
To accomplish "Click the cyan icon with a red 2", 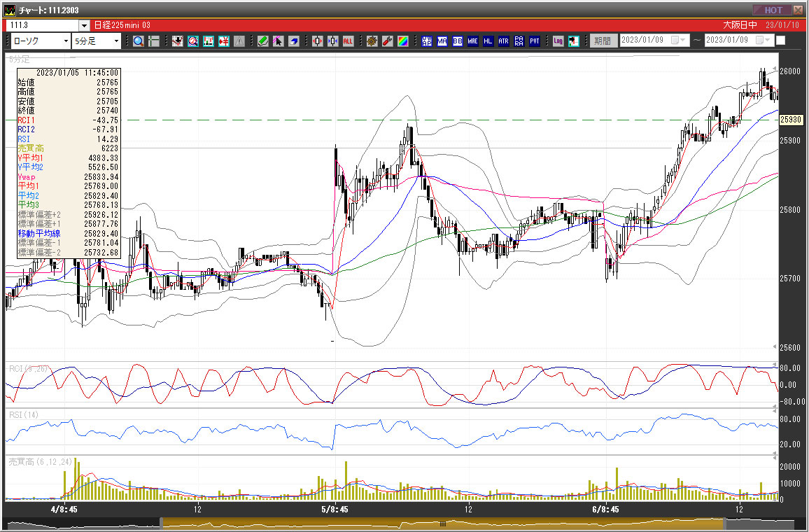I will pyautogui.click(x=193, y=41).
